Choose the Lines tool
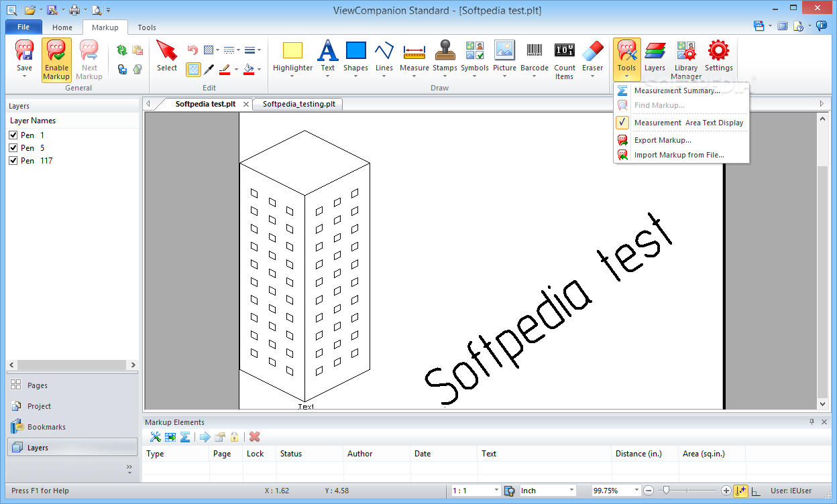Screen dimensions: 837x504 (384, 58)
